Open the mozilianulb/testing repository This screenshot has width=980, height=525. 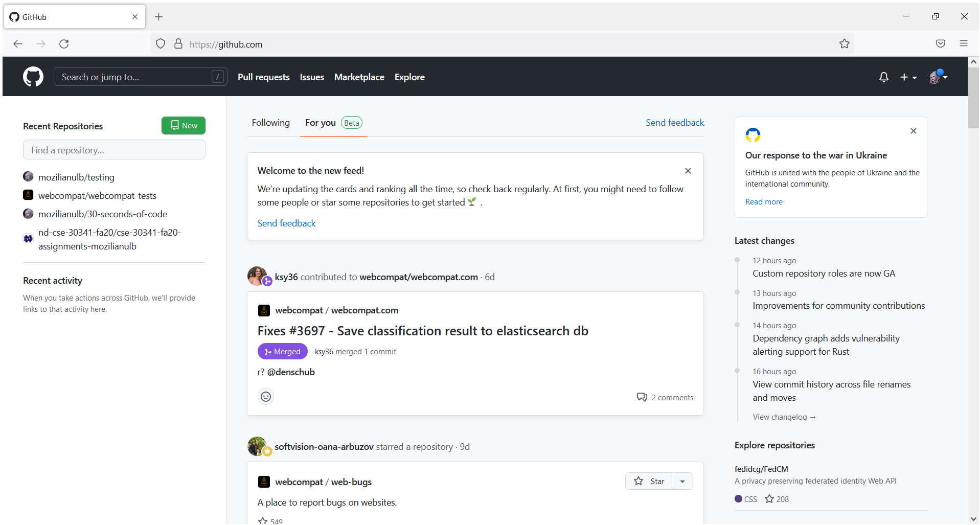76,177
